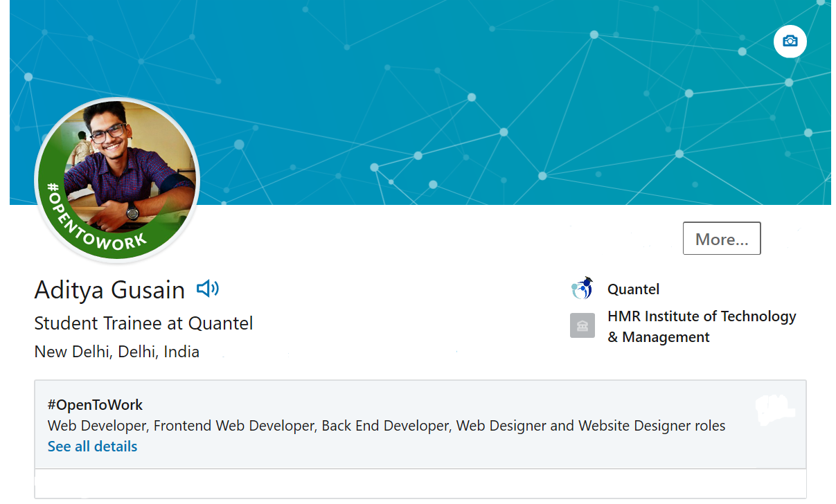Click Frontend Web Developer in roles list
836x504 pixels.
click(233, 426)
